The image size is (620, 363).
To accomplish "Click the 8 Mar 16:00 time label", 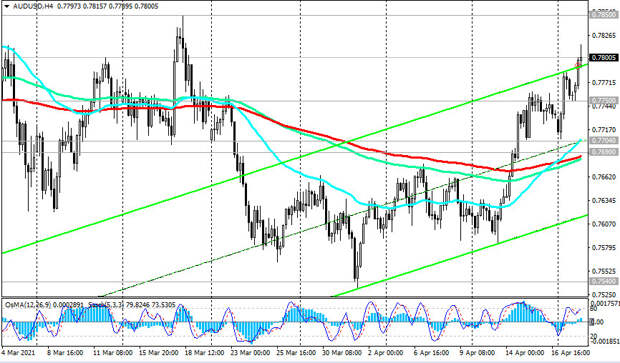I will (x=65, y=352).
